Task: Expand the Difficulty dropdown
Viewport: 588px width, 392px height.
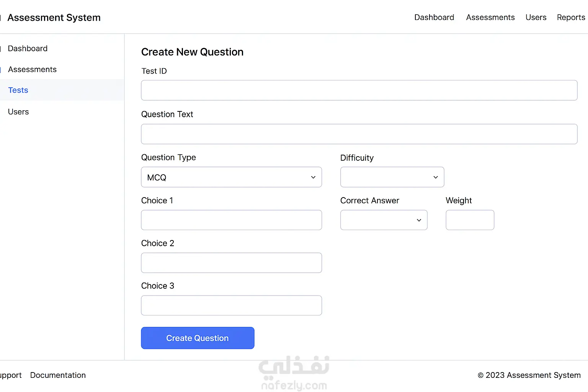Action: (x=392, y=177)
